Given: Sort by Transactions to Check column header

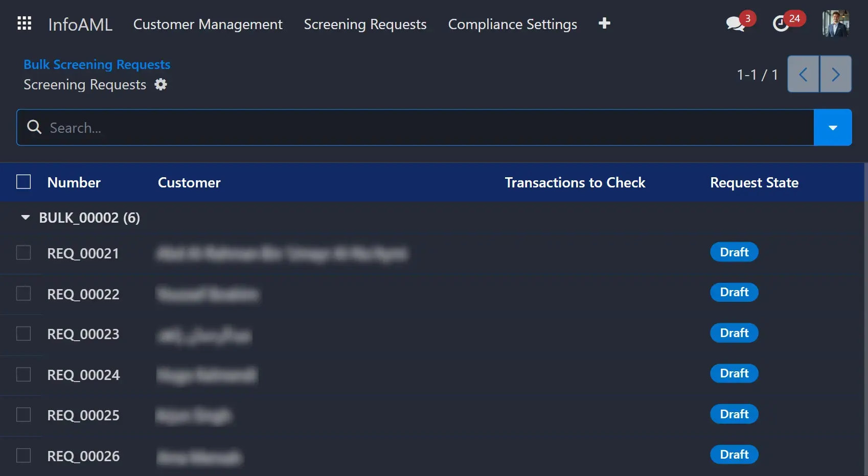Looking at the screenshot, I should [x=575, y=182].
